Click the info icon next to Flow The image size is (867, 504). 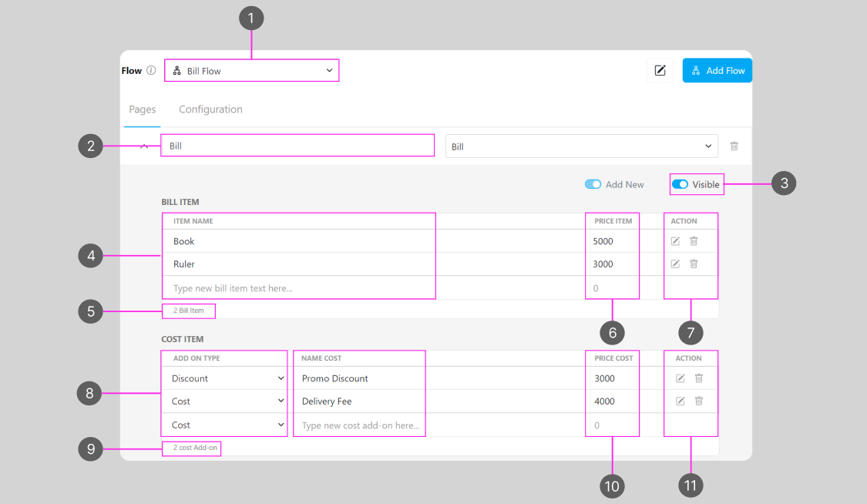click(x=151, y=71)
